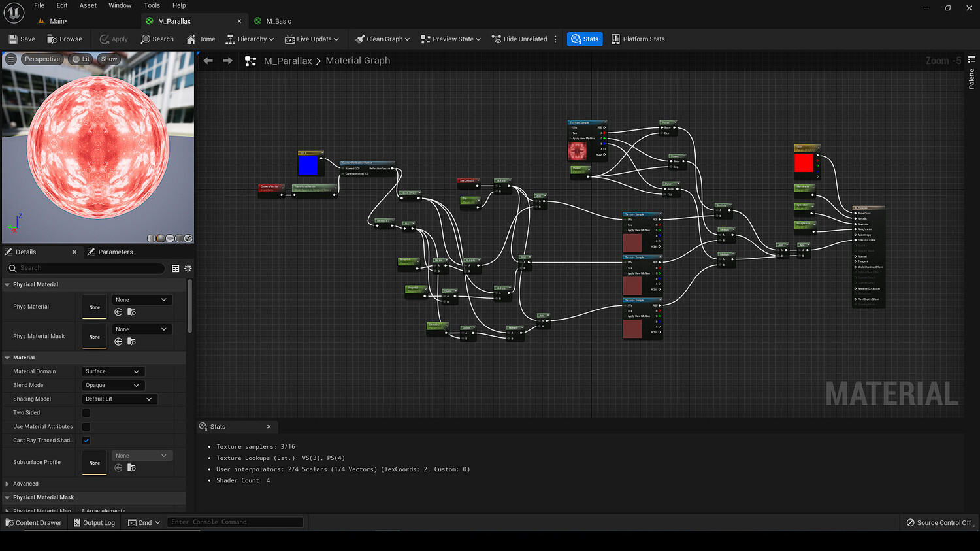Toggle the Stats panel button
The height and width of the screenshot is (551, 980).
585,39
